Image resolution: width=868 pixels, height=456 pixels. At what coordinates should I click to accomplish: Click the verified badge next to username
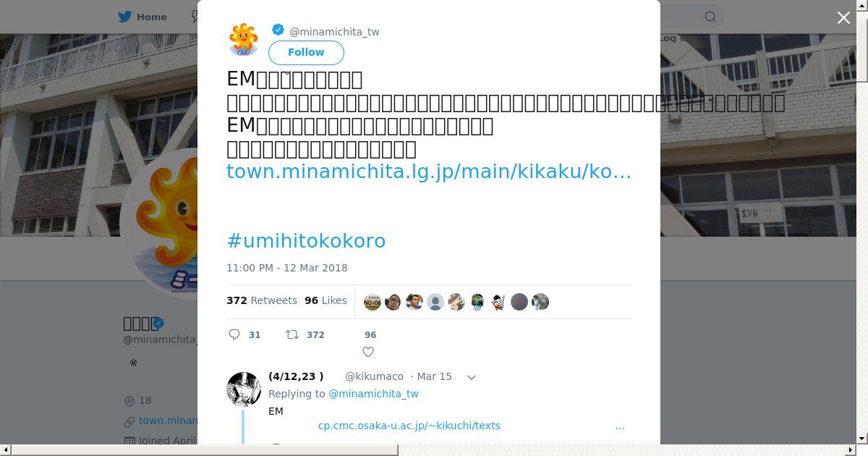point(278,30)
